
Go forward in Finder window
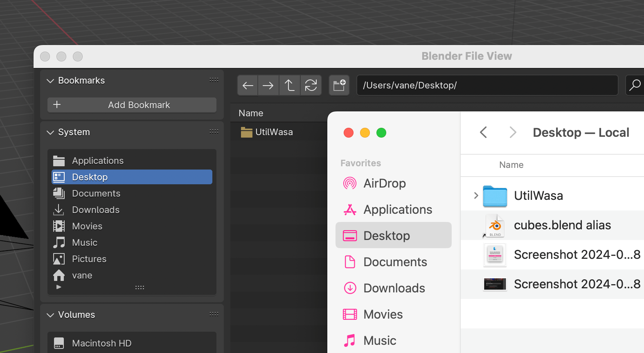(513, 132)
